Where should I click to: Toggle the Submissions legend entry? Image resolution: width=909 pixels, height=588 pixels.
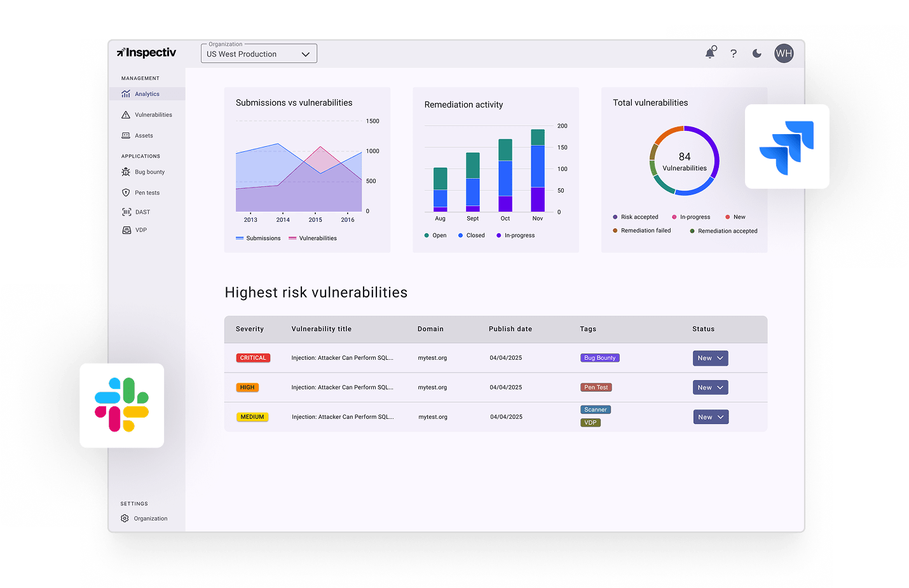click(x=258, y=238)
